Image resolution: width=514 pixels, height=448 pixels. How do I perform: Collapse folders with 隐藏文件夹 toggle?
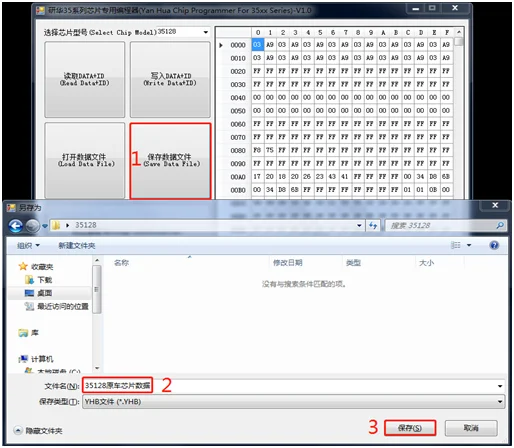[38, 431]
